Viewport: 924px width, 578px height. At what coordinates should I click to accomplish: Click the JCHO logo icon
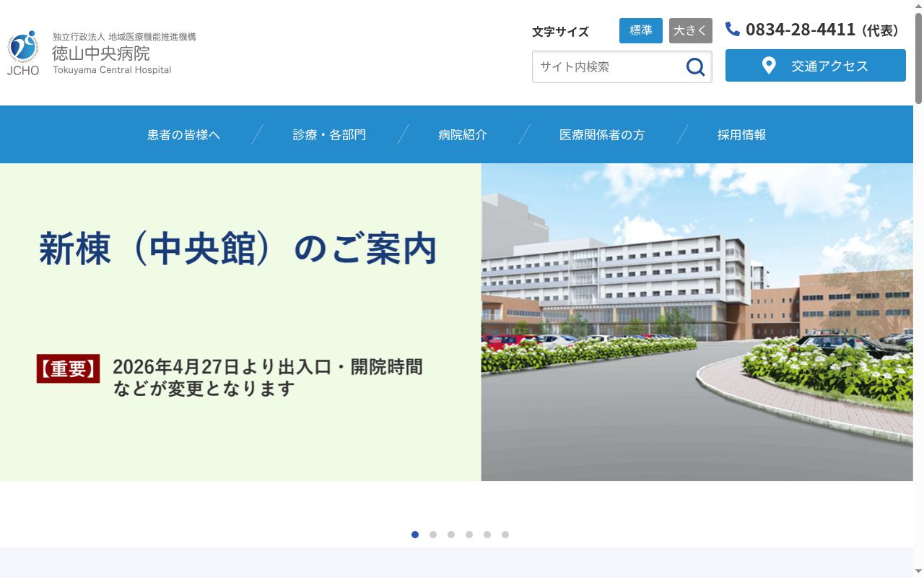23,53
